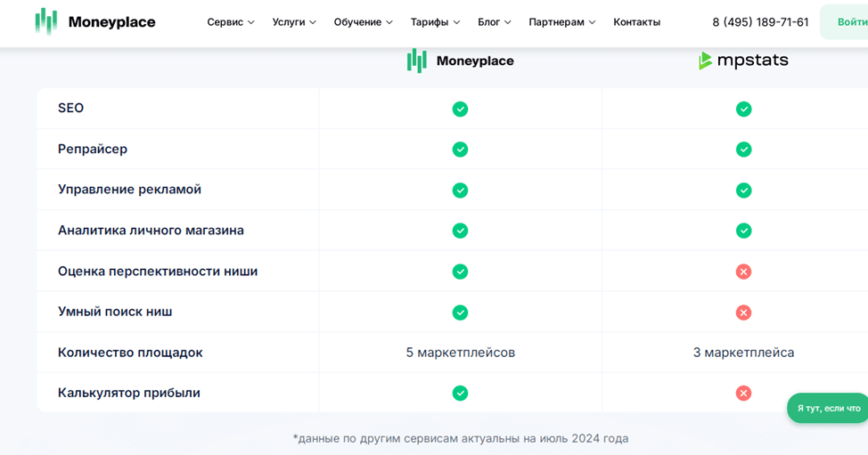Open the Партнерам menu
868x455 pixels.
point(561,22)
